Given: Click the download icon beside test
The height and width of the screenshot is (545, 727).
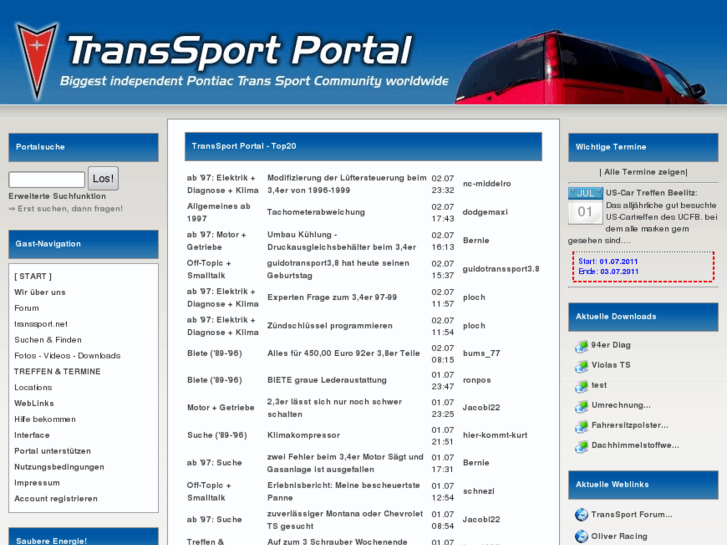Looking at the screenshot, I should tap(581, 386).
